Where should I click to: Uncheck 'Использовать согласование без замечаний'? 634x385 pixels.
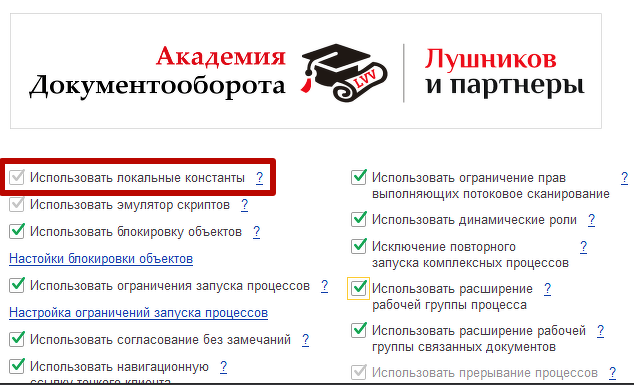pyautogui.click(x=17, y=339)
